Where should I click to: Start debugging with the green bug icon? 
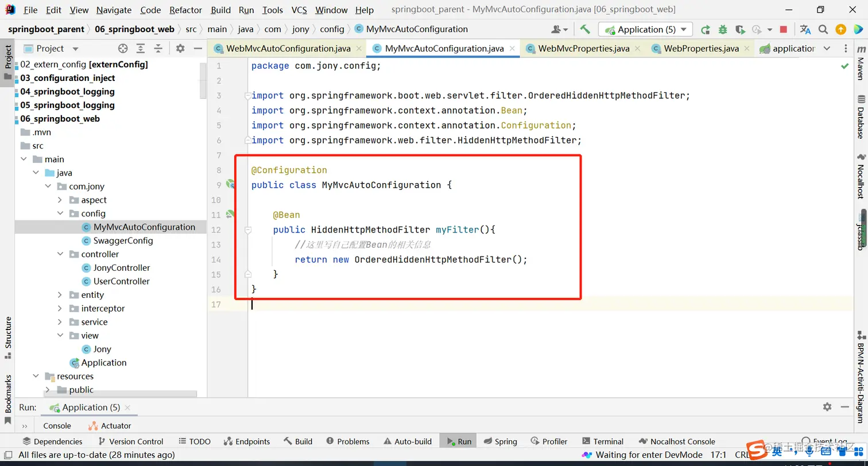[x=723, y=29]
